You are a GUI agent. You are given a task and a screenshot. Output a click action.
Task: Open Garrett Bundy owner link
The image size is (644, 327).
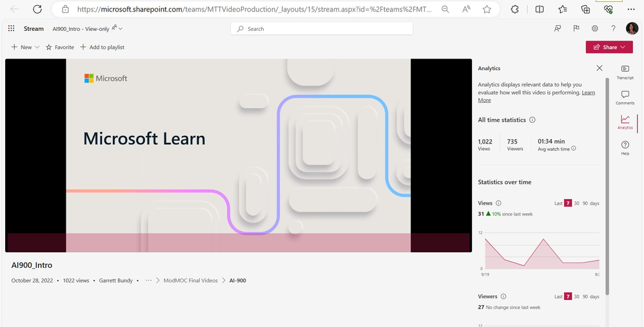pos(116,281)
